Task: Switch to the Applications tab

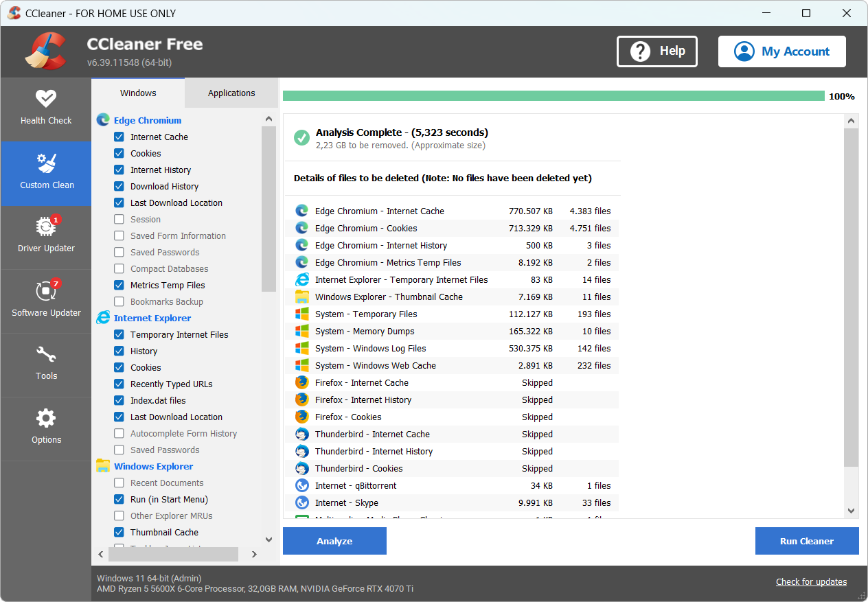Action: click(x=231, y=93)
